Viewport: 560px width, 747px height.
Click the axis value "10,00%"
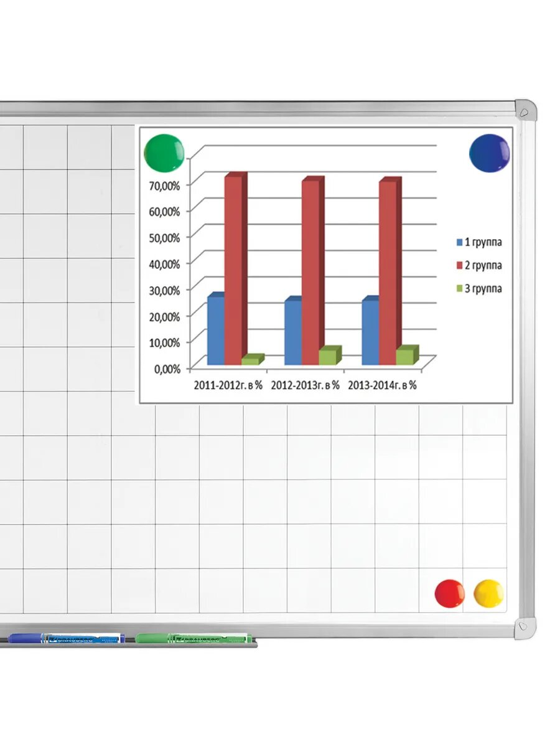pyautogui.click(x=165, y=342)
